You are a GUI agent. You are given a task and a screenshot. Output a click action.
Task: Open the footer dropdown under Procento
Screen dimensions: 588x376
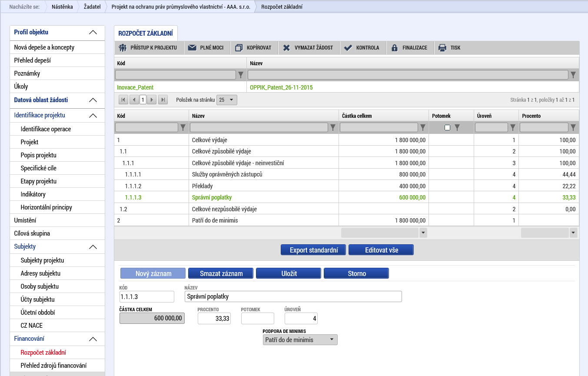coord(573,233)
